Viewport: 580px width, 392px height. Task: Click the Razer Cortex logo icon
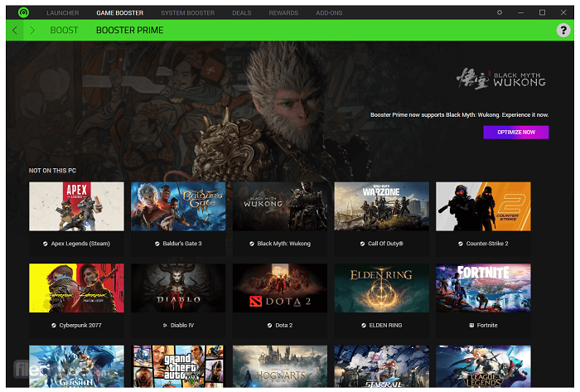(24, 12)
